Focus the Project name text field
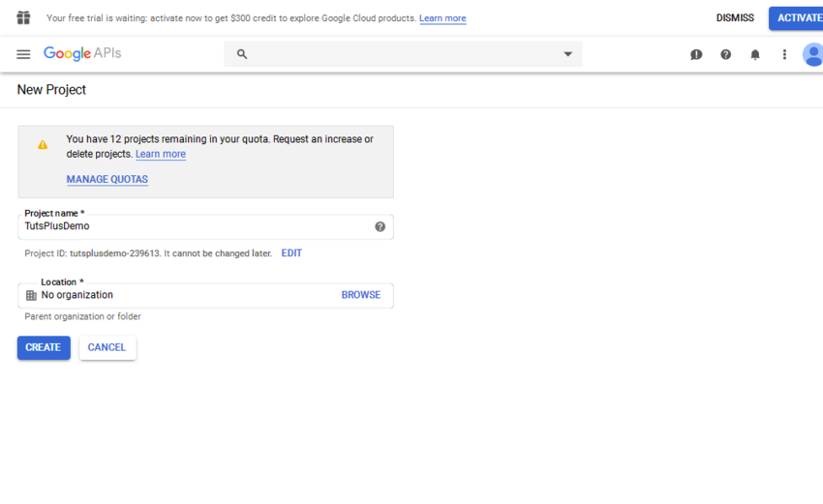This screenshot has height=504, width=823. click(194, 226)
